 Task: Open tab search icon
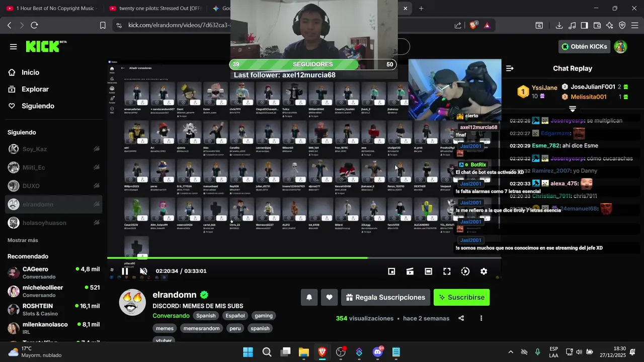(539, 25)
